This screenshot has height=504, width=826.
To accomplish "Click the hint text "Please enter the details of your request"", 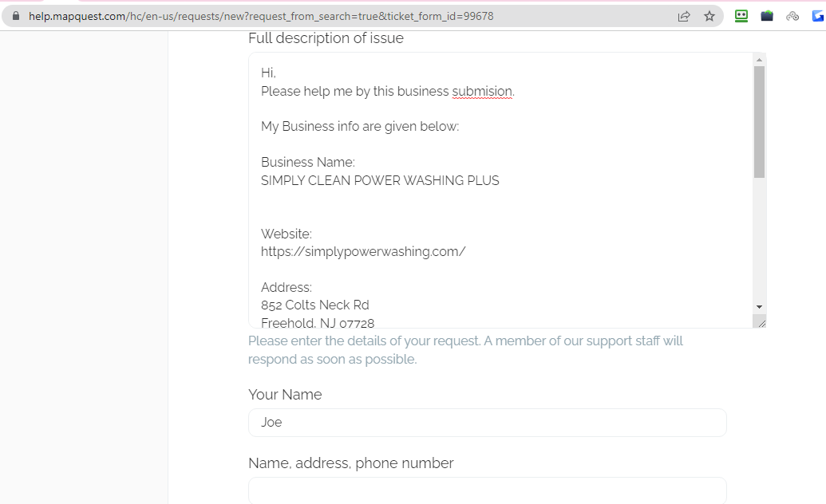I will click(365, 341).
